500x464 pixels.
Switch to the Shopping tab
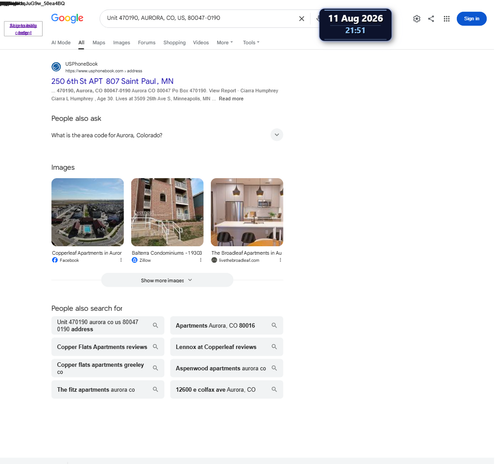[x=174, y=43]
